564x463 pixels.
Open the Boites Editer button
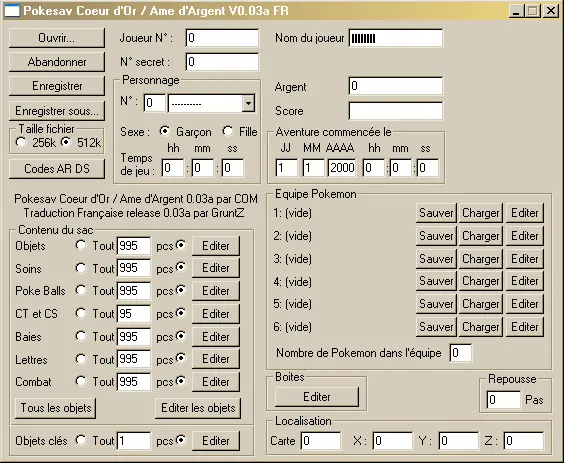point(317,397)
